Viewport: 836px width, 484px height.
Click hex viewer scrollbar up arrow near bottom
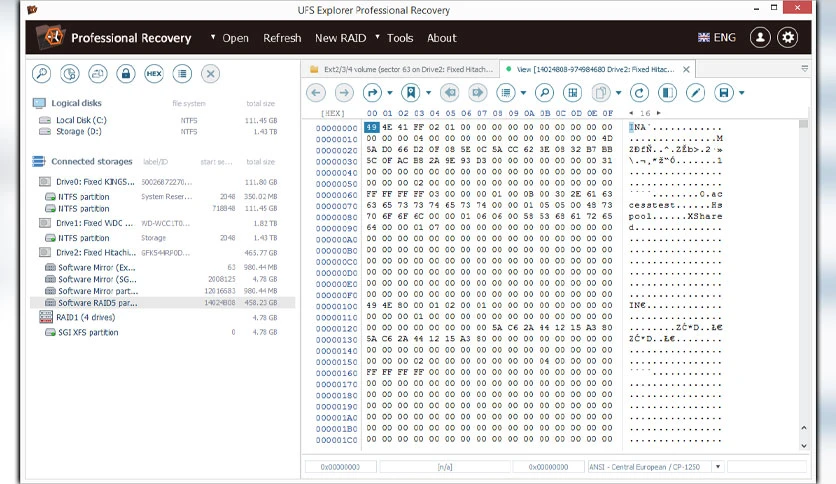[x=804, y=428]
